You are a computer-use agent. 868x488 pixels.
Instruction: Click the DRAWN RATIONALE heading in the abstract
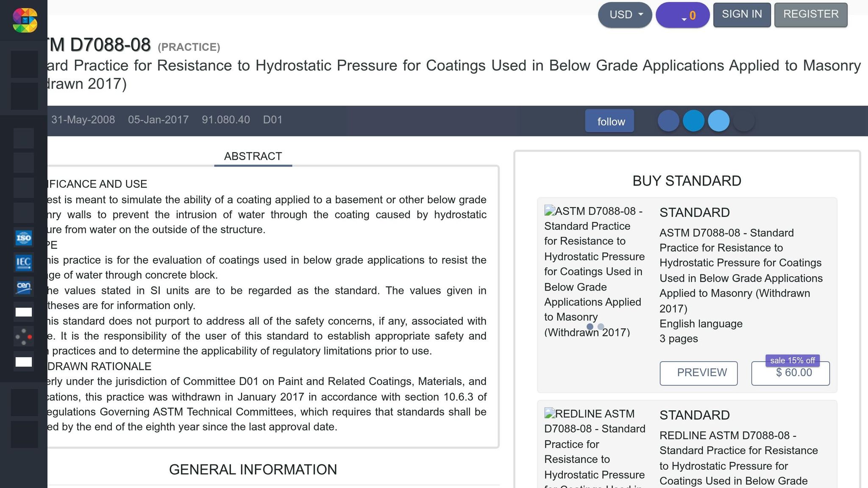[x=100, y=366]
